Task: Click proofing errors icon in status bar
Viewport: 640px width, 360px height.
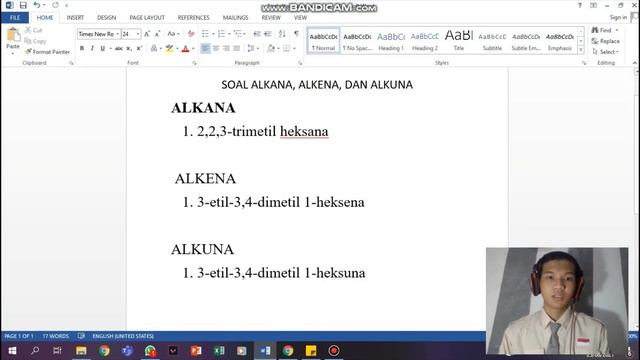Action: [81, 336]
